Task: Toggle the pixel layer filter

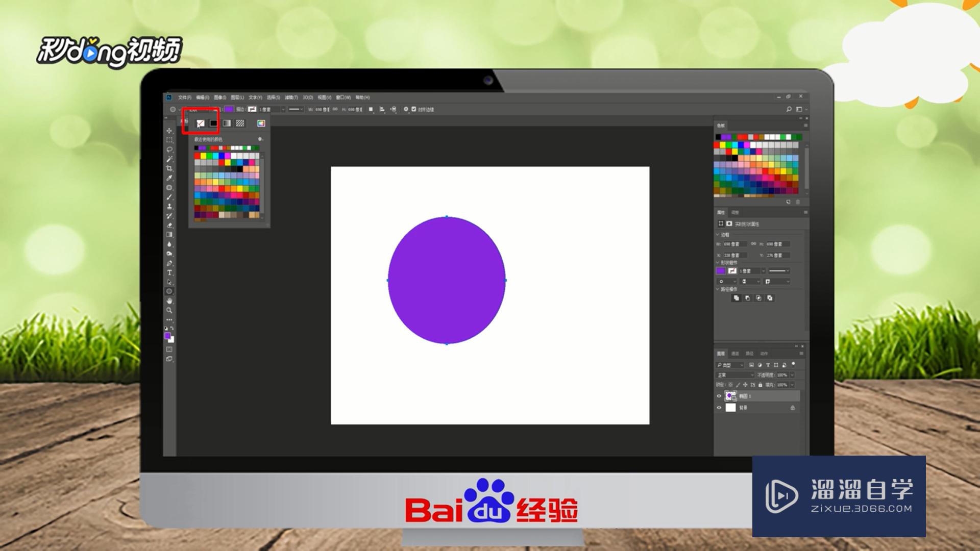Action: point(751,365)
